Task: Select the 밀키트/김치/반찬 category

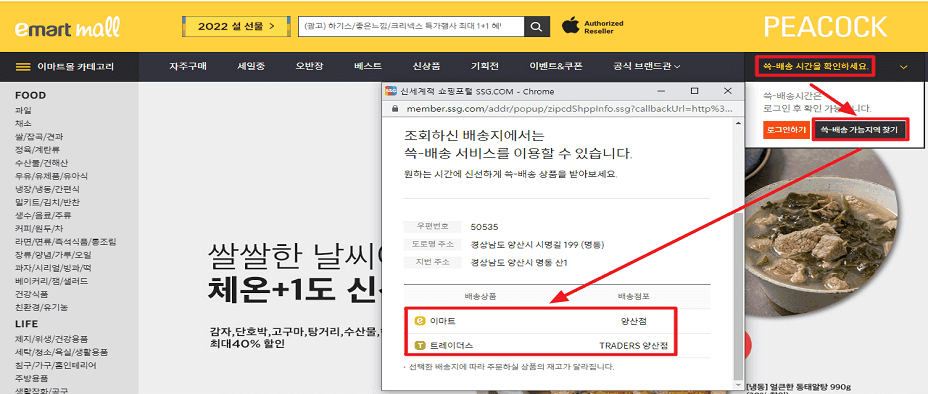Action: click(x=47, y=202)
